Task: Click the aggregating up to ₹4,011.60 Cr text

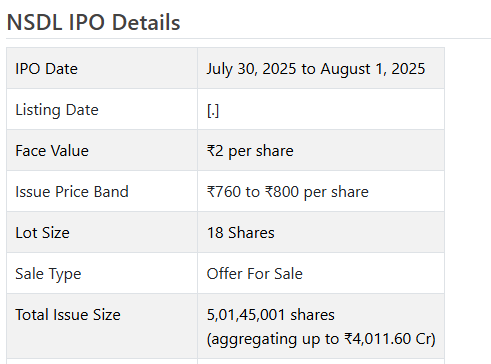Action: tap(321, 339)
